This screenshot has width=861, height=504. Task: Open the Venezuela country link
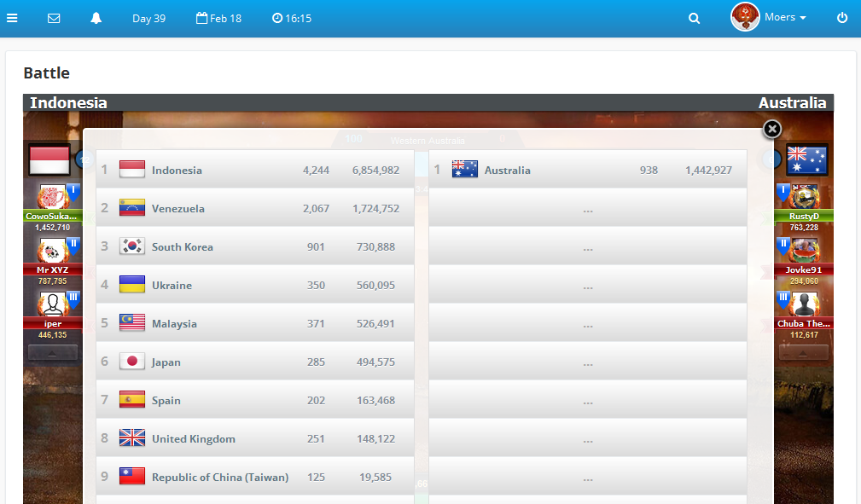[177, 209]
